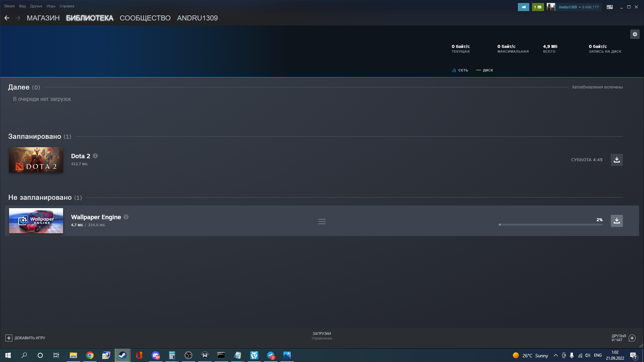Open the command prompt taskbar icon
Screen dimensions: 644x362
(221, 355)
